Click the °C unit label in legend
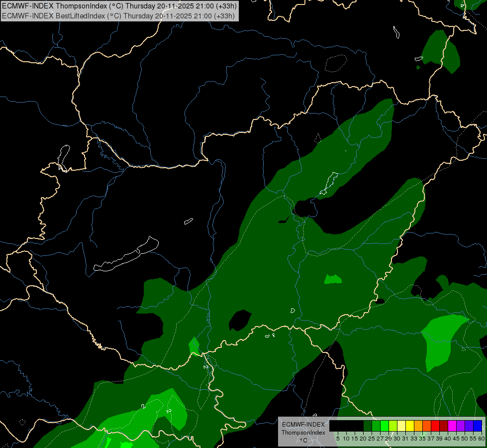 [x=303, y=440]
